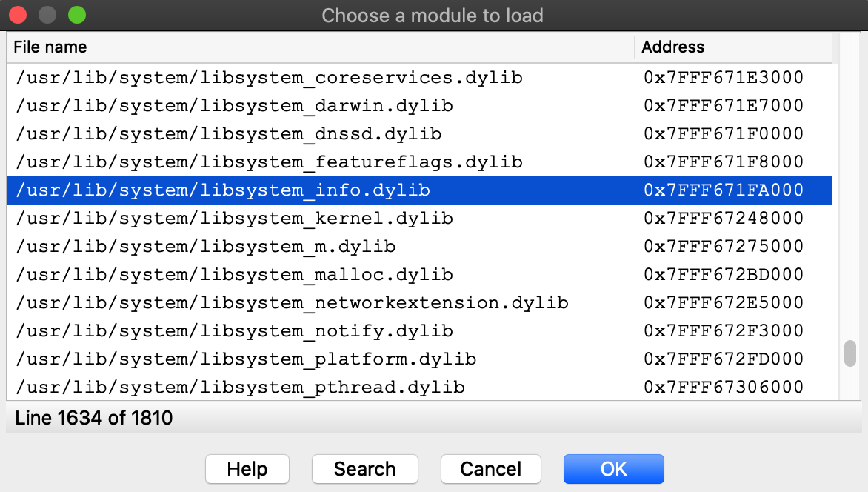Click the vertical scrollbar thumb
Image resolution: width=868 pixels, height=492 pixels.
(850, 353)
